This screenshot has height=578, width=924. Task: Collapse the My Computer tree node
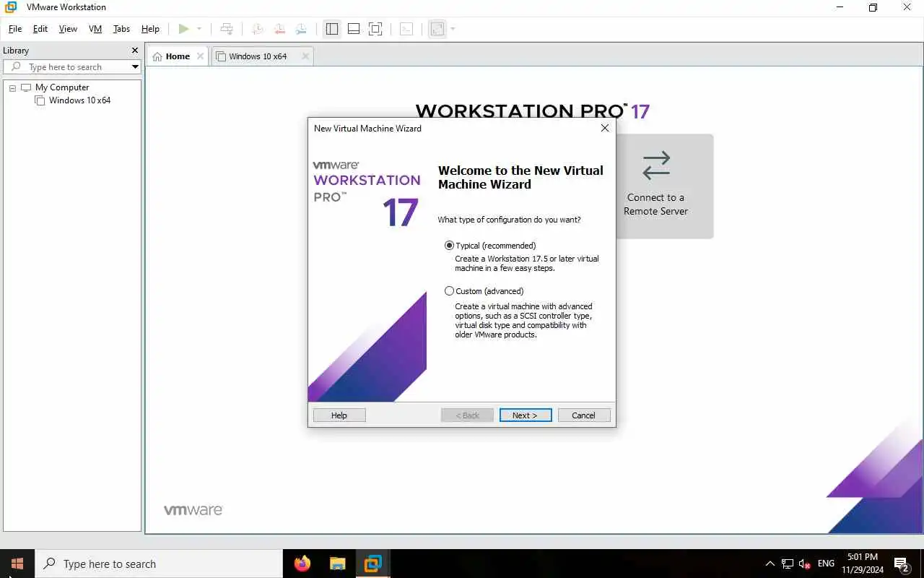click(12, 87)
